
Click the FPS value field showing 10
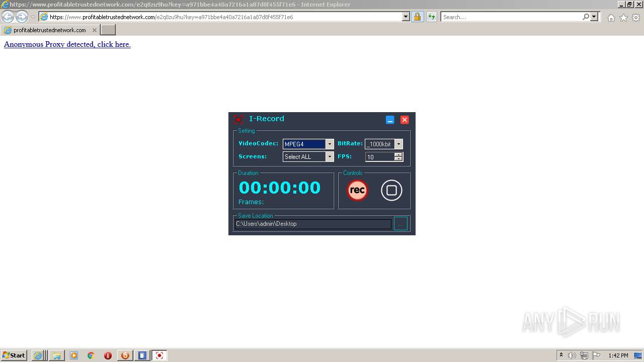coord(380,157)
